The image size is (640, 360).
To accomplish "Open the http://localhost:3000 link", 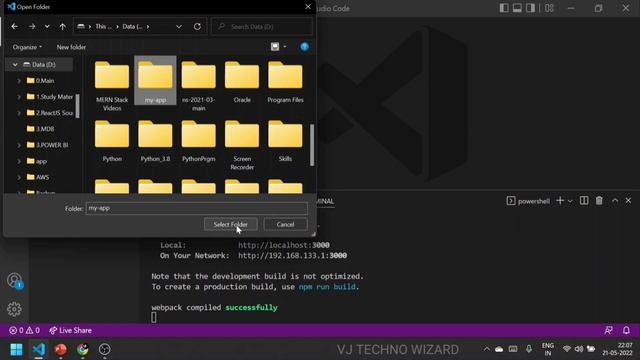I will pyautogui.click(x=284, y=245).
